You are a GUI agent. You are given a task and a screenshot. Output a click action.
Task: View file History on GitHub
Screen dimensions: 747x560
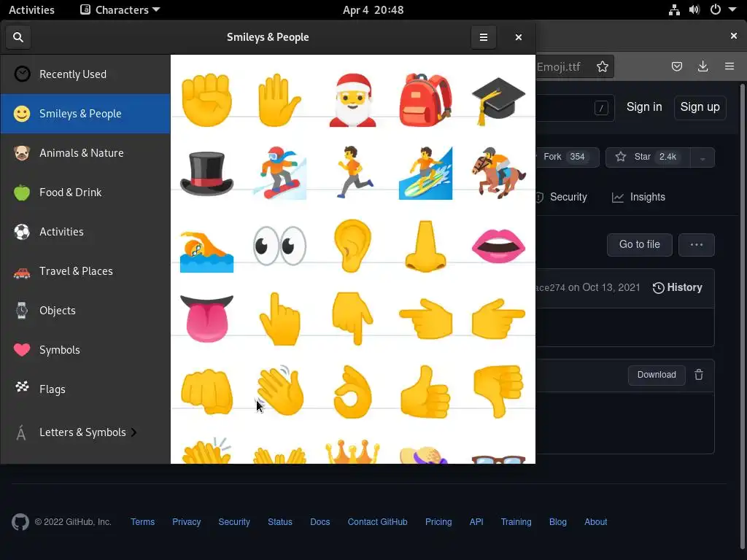(677, 287)
